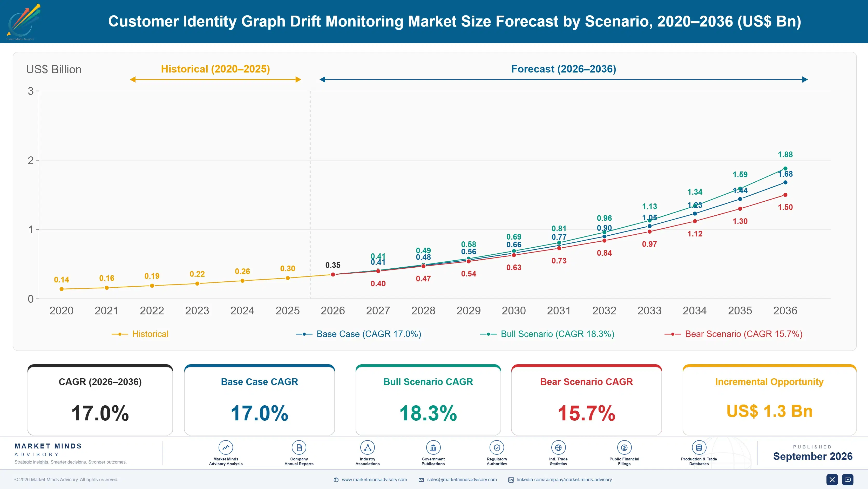Image resolution: width=868 pixels, height=489 pixels.
Task: Click the 2022 historical value 0.19
Action: [x=152, y=276]
